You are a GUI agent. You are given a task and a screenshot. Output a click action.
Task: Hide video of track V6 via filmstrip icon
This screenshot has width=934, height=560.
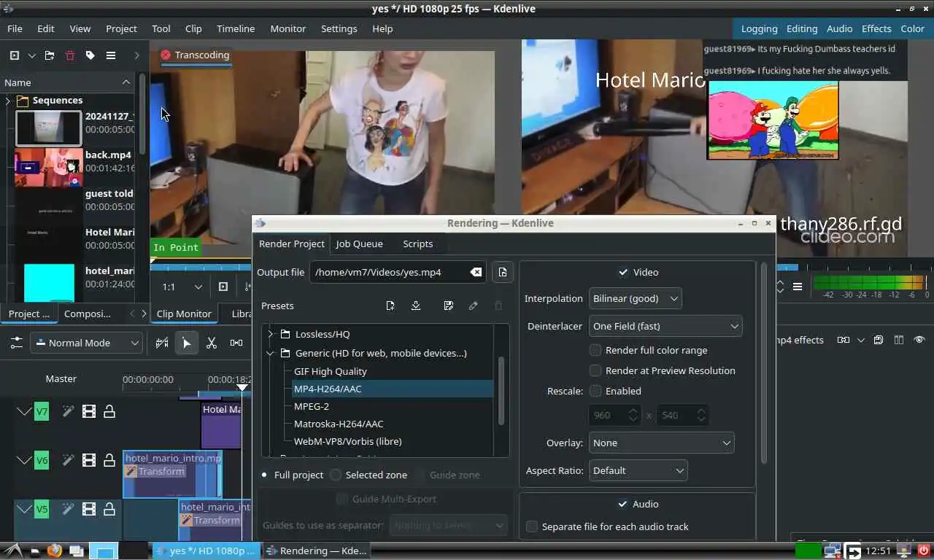89,460
